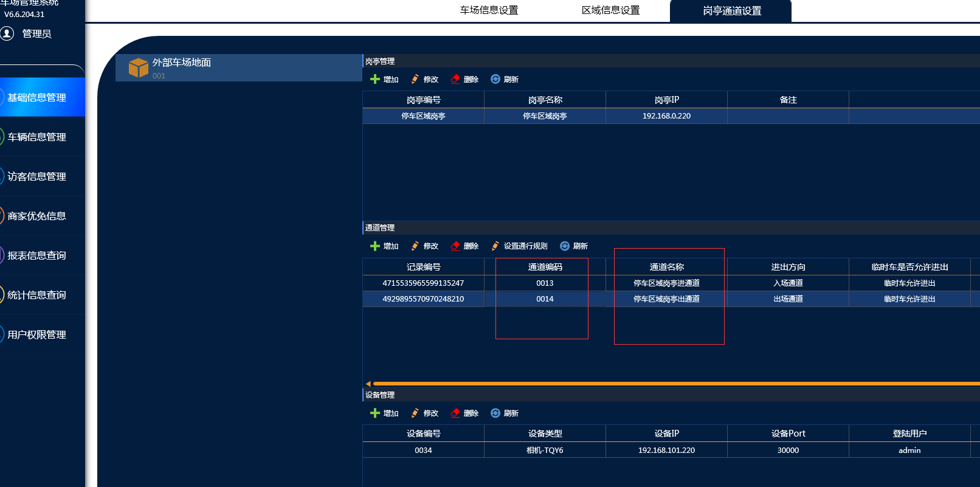Image resolution: width=980 pixels, height=487 pixels.
Task: Click the 设置通行规则 button label
Action: tap(525, 246)
